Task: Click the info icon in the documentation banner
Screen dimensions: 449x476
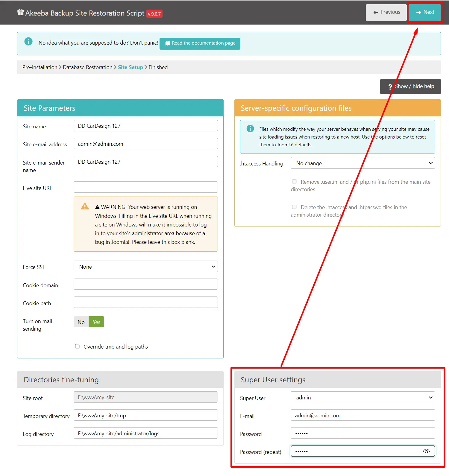Action: click(28, 42)
